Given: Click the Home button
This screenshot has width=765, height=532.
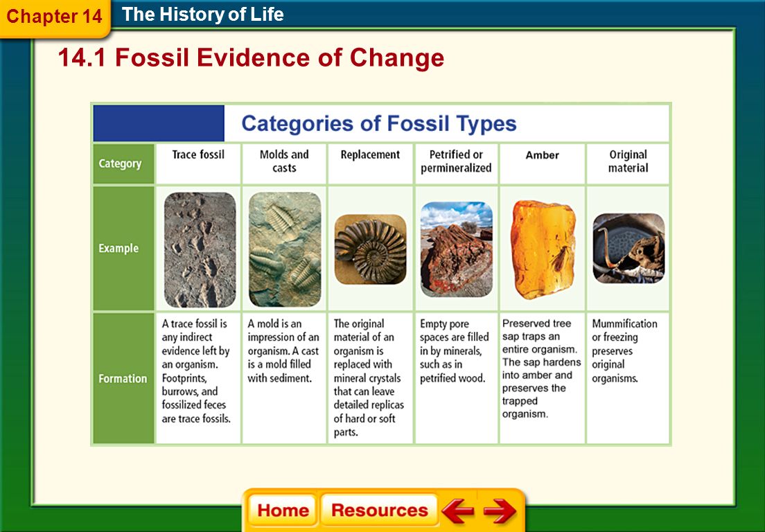Looking at the screenshot, I should pos(283,510).
